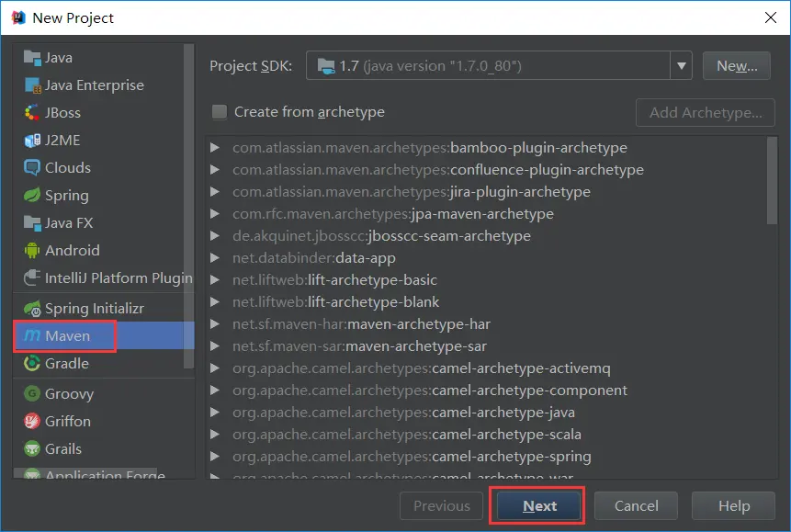Click the Clouds icon

tap(32, 167)
